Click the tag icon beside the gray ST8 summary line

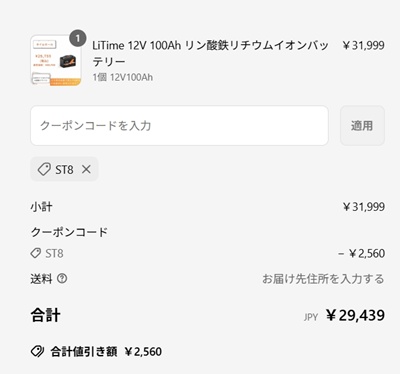click(x=36, y=253)
